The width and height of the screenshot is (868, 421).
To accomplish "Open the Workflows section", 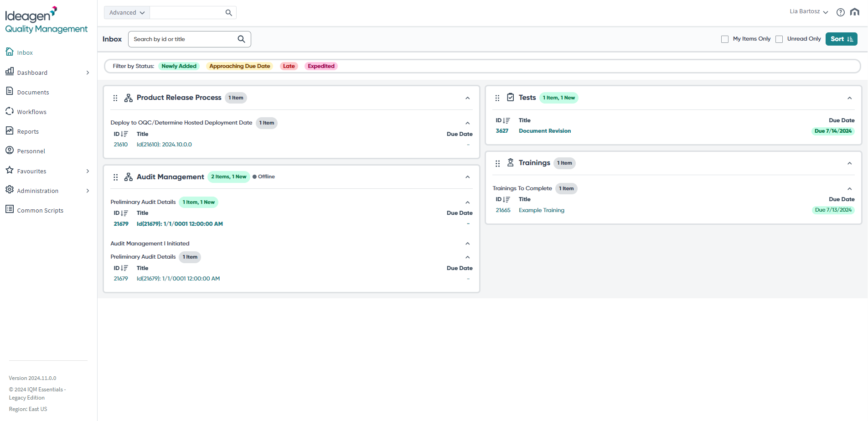I will [x=31, y=111].
